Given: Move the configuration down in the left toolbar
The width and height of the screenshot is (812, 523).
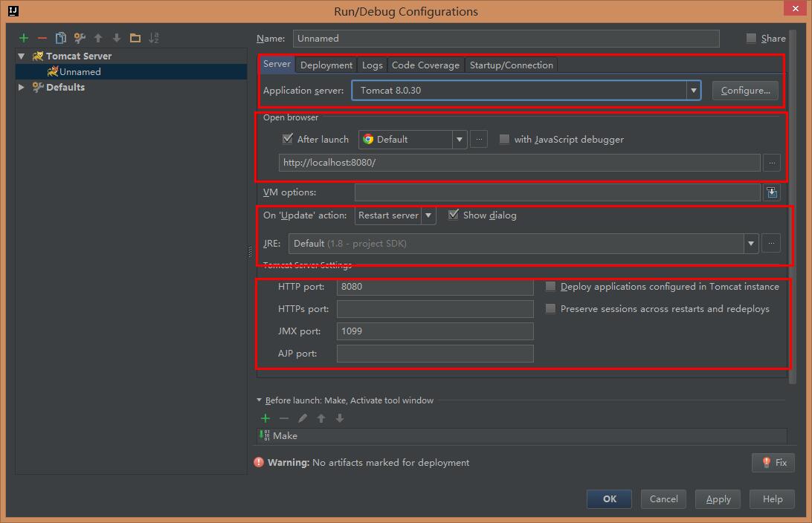Looking at the screenshot, I should point(117,38).
